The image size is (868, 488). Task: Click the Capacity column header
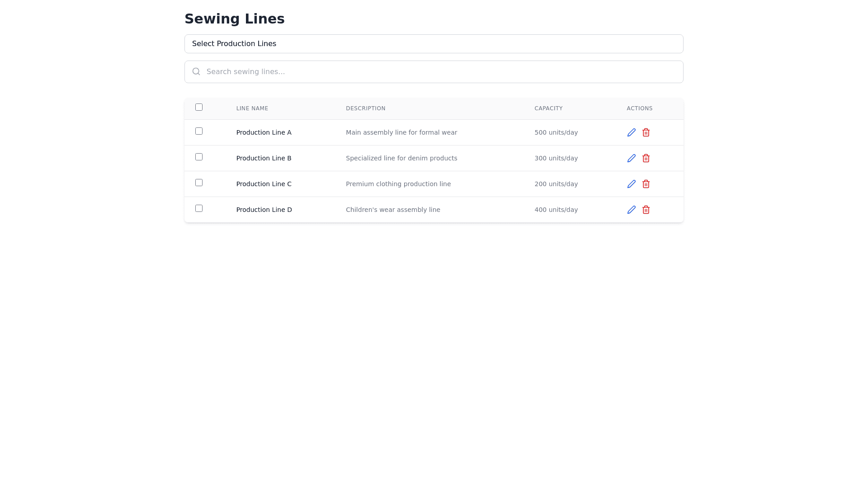[548, 108]
